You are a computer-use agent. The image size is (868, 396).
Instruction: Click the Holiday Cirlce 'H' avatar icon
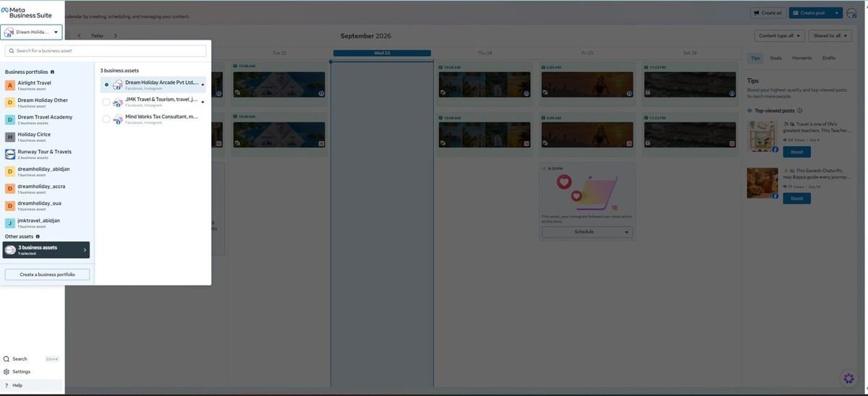[x=10, y=137]
